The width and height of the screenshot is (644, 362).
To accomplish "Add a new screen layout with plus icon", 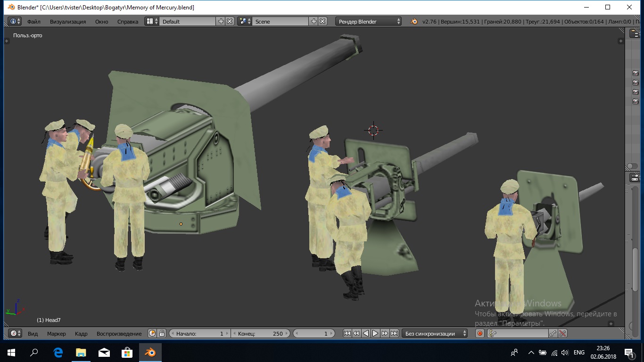I will tap(221, 21).
